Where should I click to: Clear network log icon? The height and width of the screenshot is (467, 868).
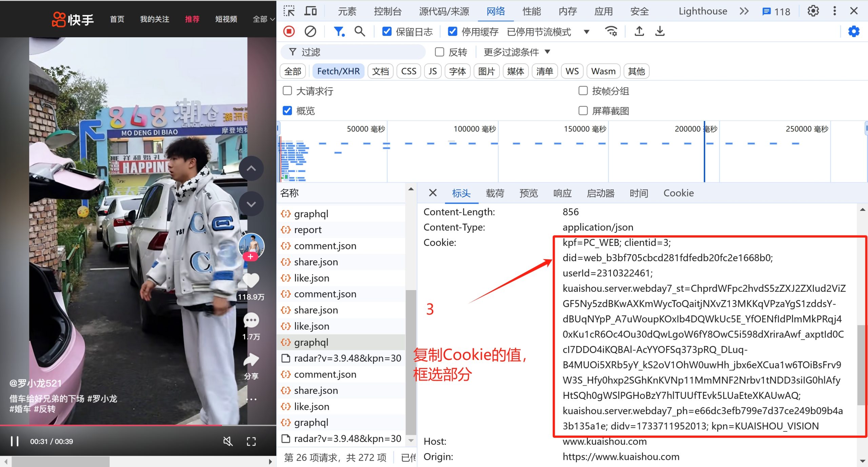pos(310,32)
